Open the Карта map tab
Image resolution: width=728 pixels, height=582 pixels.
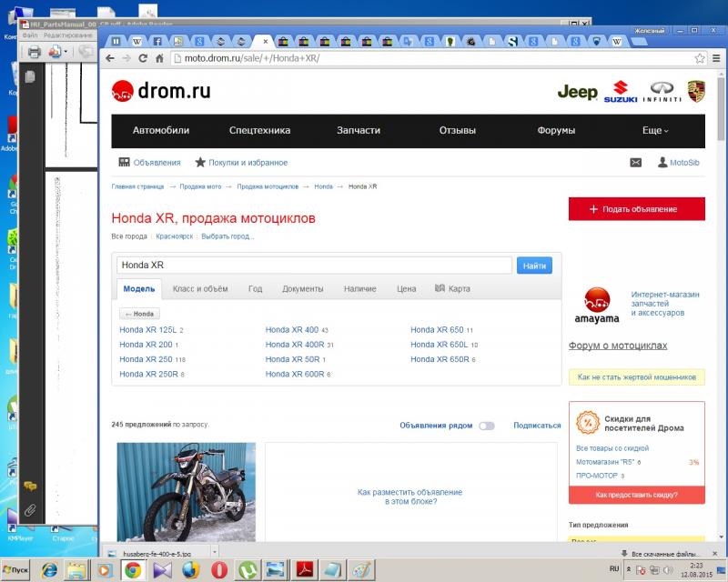click(x=452, y=288)
